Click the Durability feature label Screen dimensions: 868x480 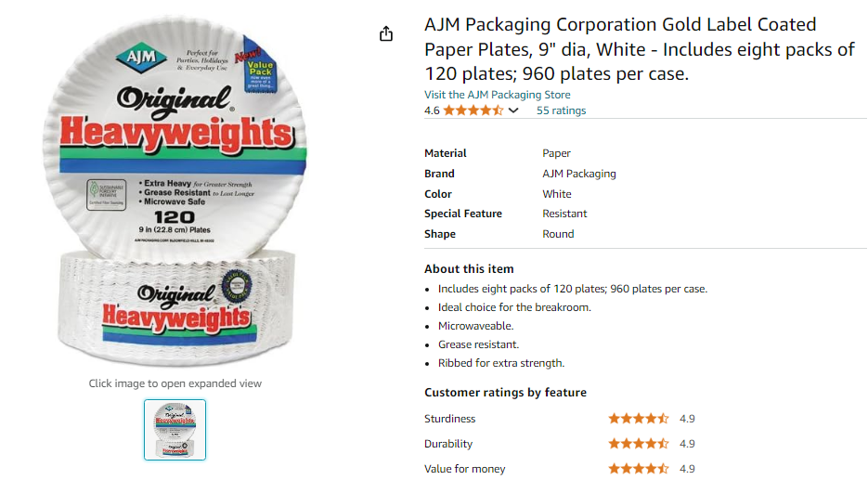448,444
